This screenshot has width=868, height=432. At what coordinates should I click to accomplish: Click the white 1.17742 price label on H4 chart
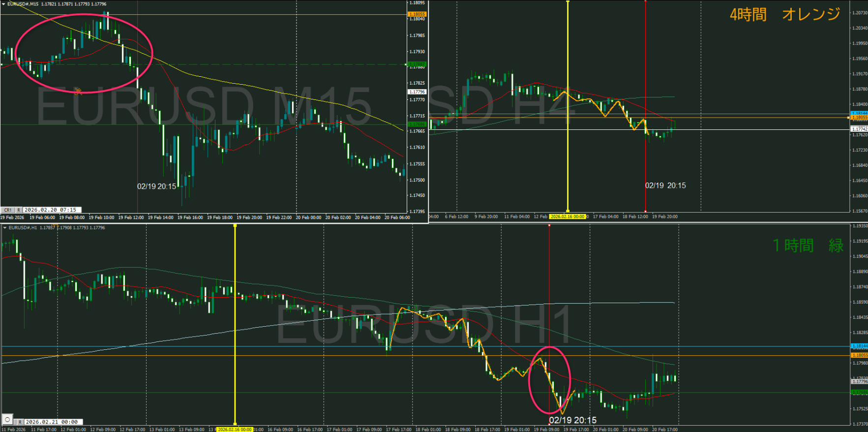point(859,129)
